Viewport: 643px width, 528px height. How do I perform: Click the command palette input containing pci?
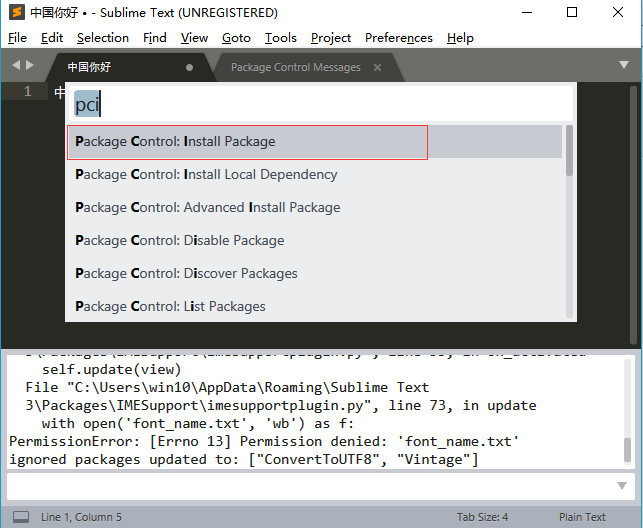tap(321, 104)
